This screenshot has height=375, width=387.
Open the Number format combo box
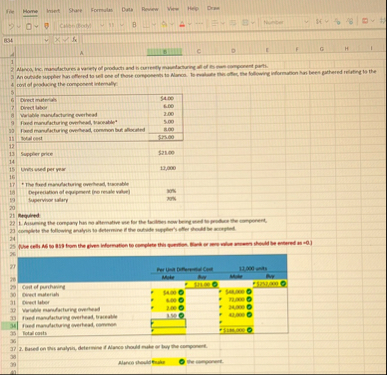pyautogui.click(x=286, y=22)
